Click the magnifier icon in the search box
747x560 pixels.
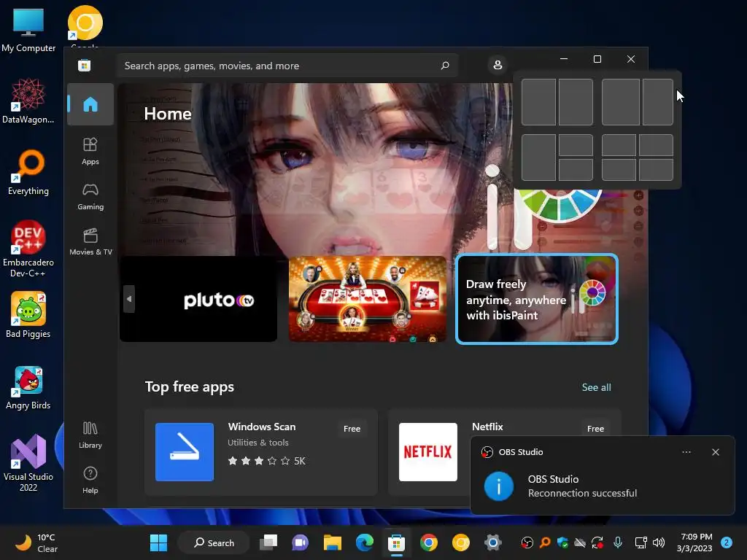point(444,66)
